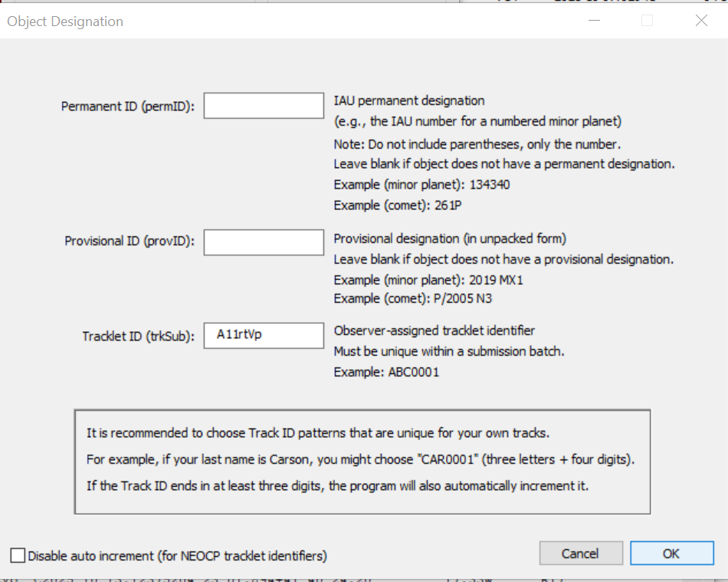Click the IAU permanent designation description

pyautogui.click(x=408, y=100)
